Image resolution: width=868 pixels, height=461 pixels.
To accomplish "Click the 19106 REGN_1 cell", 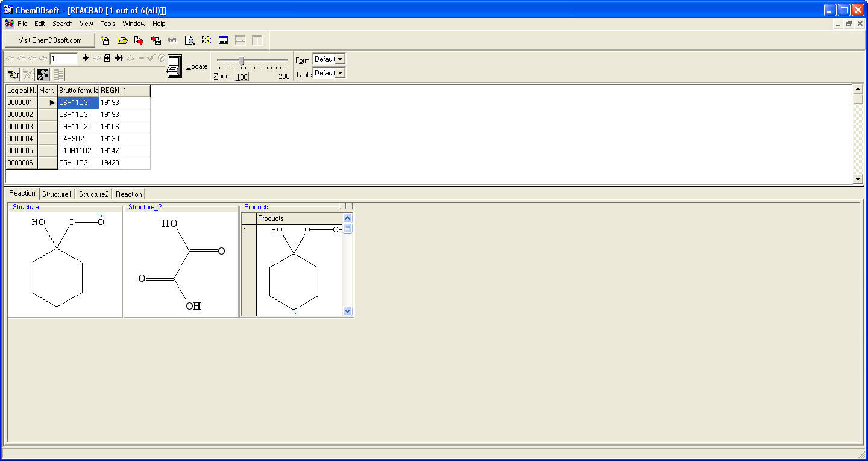I will tap(125, 127).
